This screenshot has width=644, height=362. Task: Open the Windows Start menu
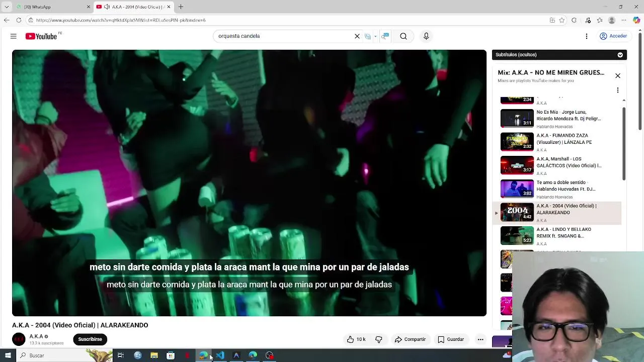[x=8, y=355]
